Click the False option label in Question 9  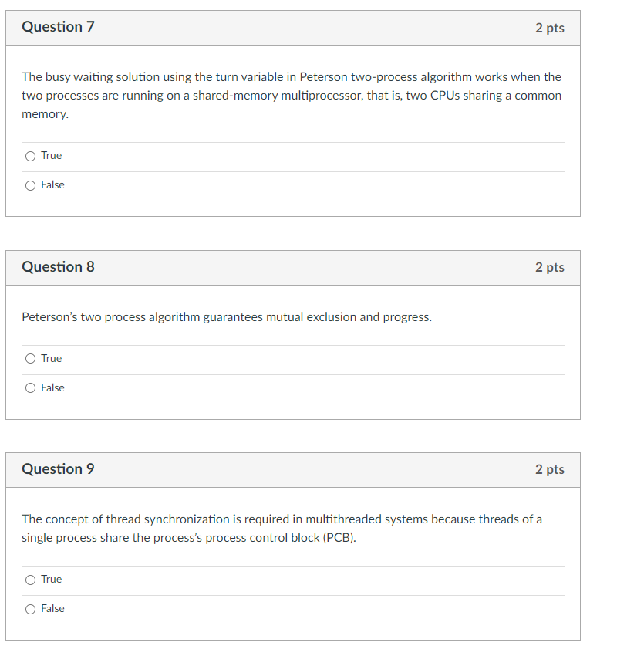click(52, 608)
